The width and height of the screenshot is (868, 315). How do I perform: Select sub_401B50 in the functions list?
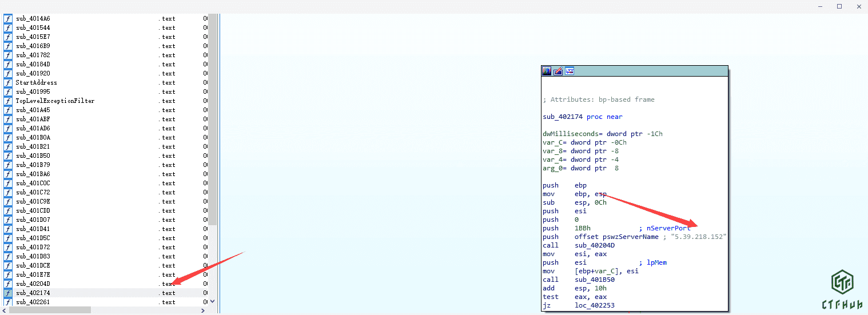click(33, 156)
